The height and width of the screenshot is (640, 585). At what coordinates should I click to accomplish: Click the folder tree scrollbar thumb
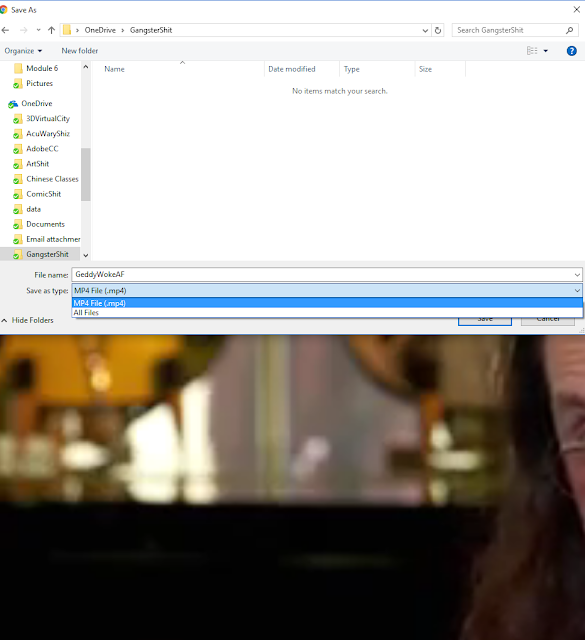click(x=86, y=174)
